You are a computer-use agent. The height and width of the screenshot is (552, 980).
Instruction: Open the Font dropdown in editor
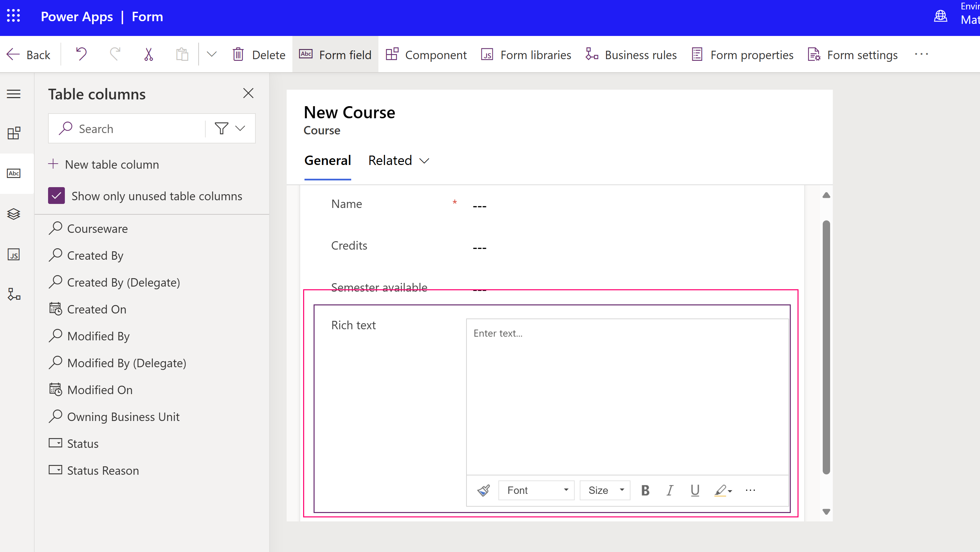[536, 490]
